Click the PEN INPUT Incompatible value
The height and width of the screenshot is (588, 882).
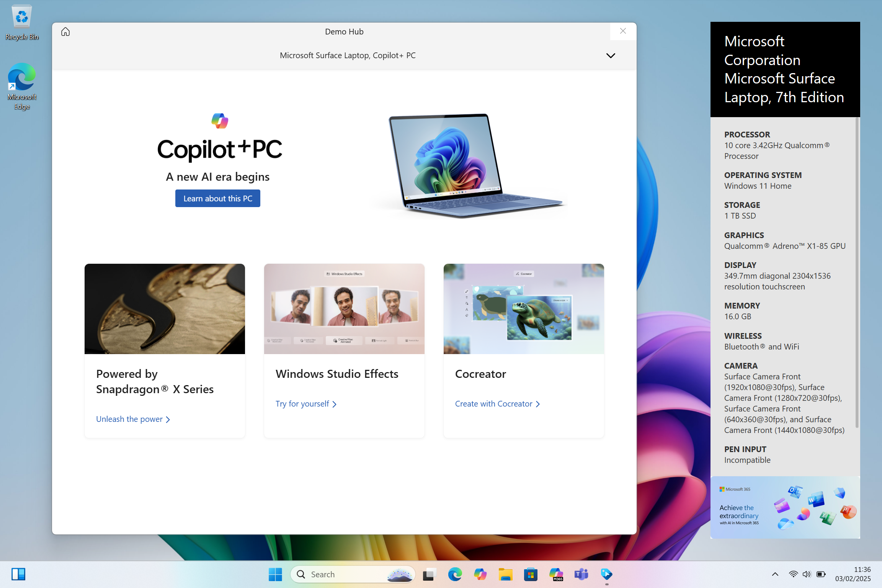tap(747, 460)
